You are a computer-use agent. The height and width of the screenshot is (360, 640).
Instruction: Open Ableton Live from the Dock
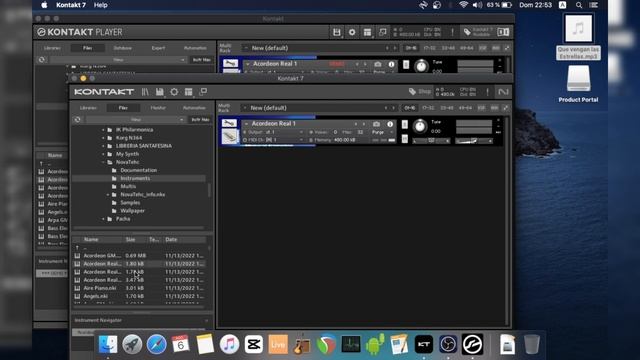pos(278,344)
